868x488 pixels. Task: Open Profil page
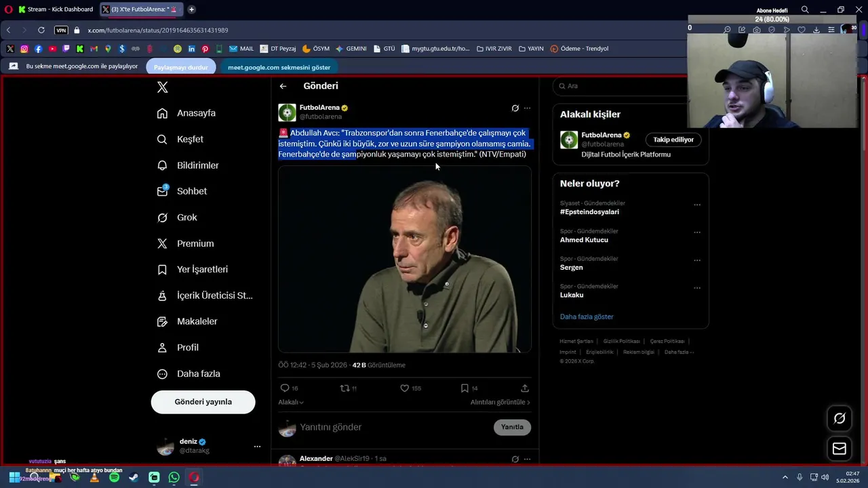point(178,348)
